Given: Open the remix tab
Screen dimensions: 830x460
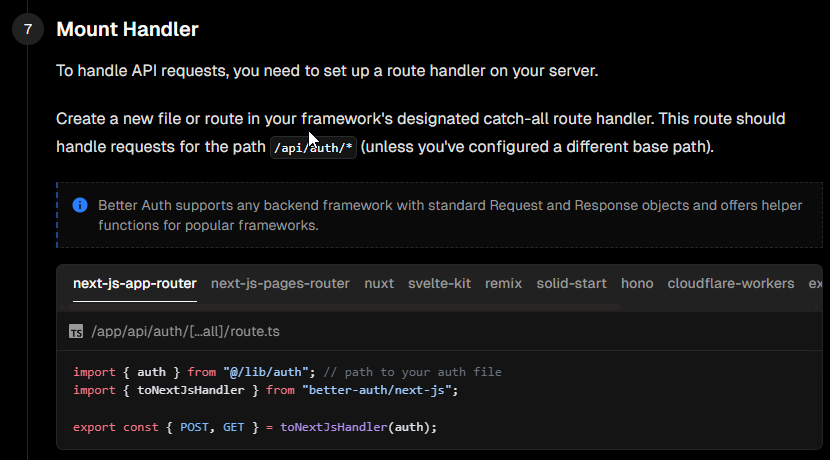Looking at the screenshot, I should [x=504, y=283].
